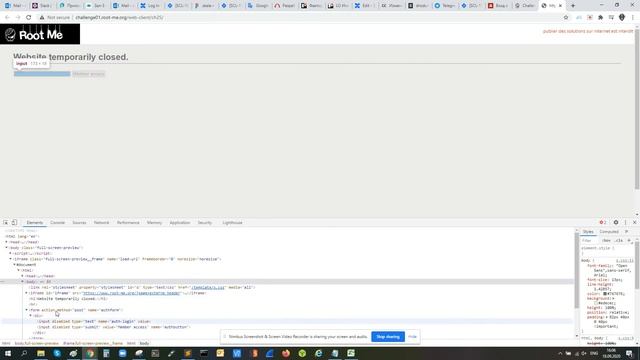Viewport: 640px width, 360px height.
Task: Click the red error count indicator
Action: pyautogui.click(x=603, y=222)
